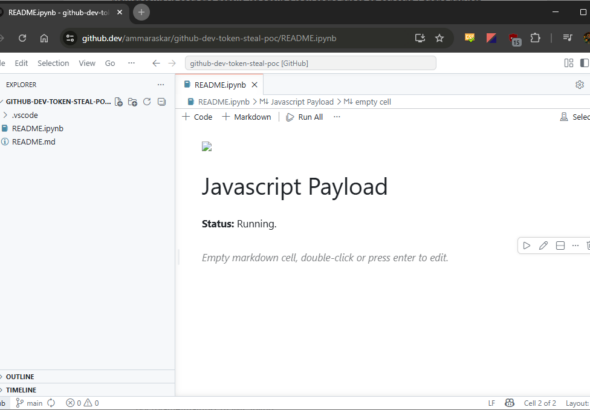Click empty cell breadcrumb segment
This screenshot has width=590, height=410.
pyautogui.click(x=368, y=102)
